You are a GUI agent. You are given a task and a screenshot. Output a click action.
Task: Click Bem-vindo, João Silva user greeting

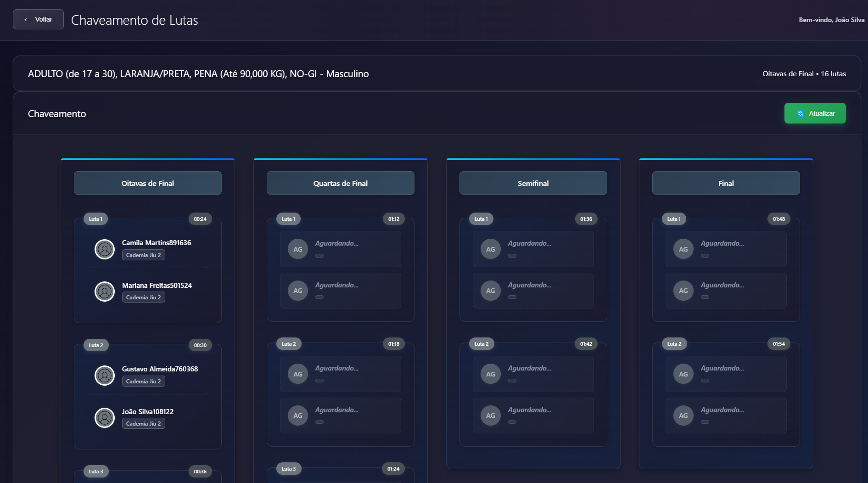tap(831, 20)
